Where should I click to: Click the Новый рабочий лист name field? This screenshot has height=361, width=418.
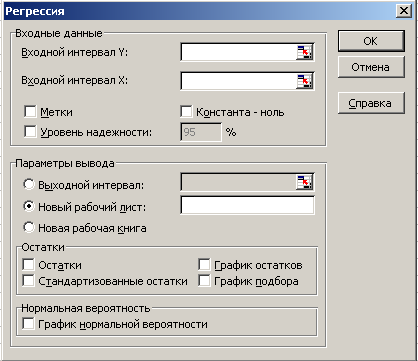point(247,205)
